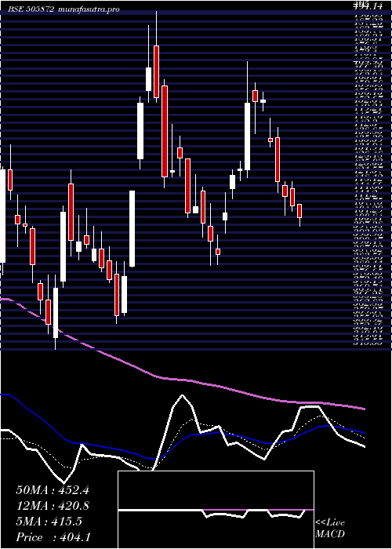Click the munafasutra.pro site label
392x549 pixels.
click(x=89, y=9)
